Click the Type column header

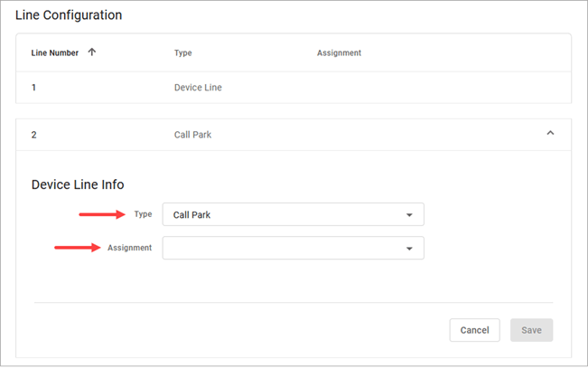[x=183, y=53]
